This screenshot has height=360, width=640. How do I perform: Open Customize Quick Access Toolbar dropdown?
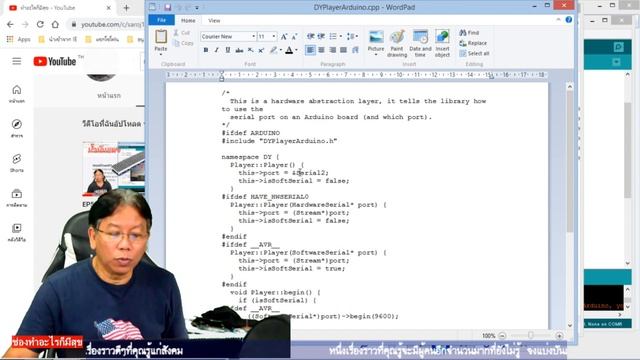click(197, 7)
